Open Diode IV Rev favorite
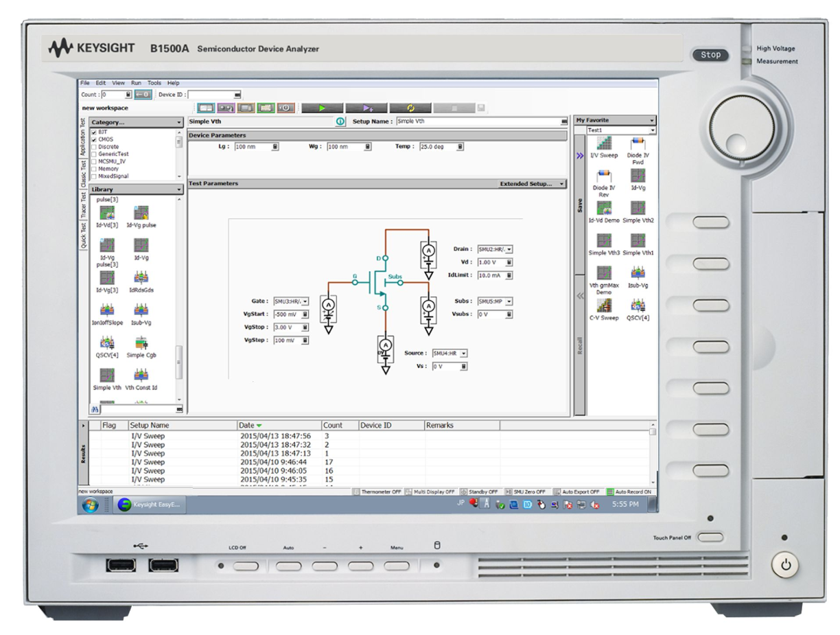Viewport: 840px width, 635px height. click(x=604, y=183)
